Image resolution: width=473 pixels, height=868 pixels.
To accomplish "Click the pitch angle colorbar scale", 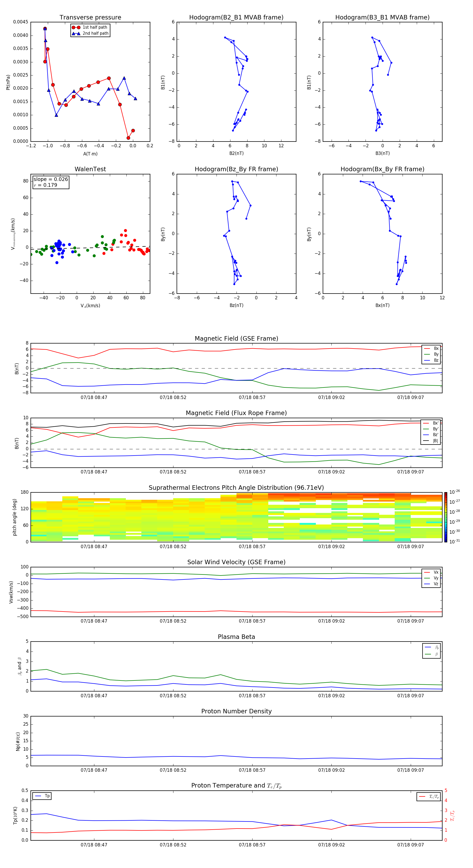I will (446, 517).
